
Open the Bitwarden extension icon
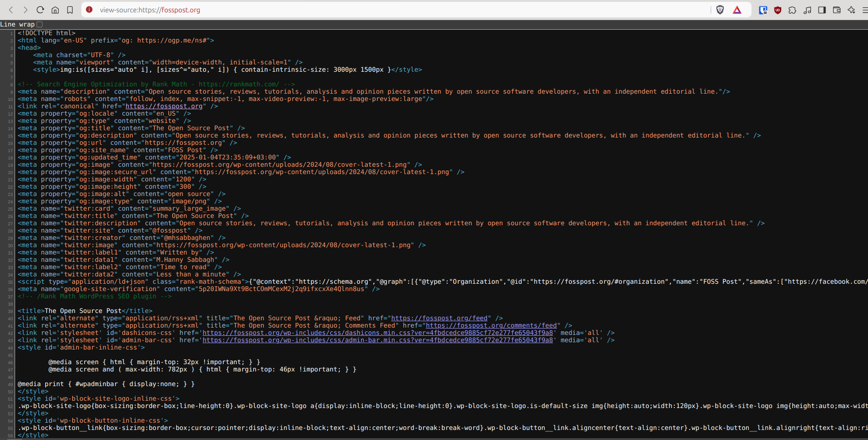pyautogui.click(x=763, y=10)
